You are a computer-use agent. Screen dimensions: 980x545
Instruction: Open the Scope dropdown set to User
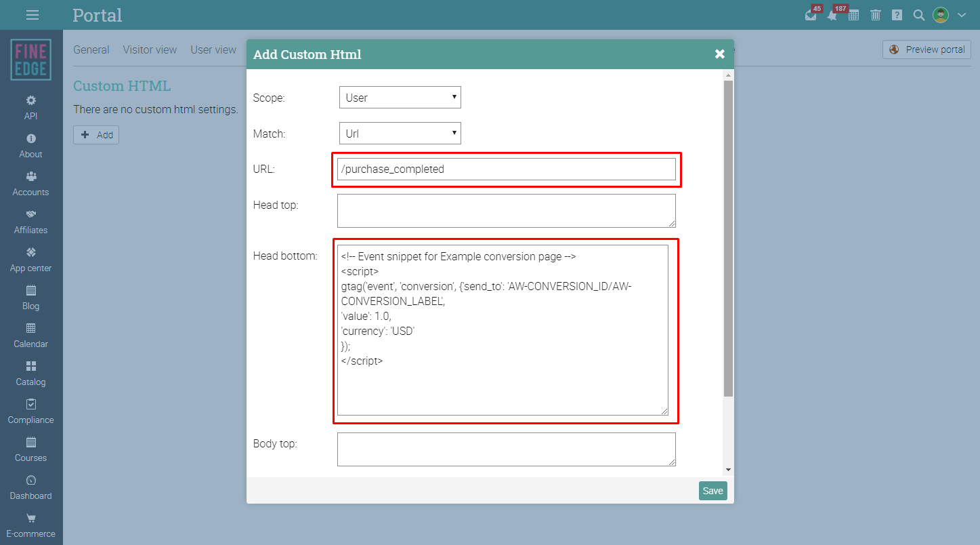point(400,98)
